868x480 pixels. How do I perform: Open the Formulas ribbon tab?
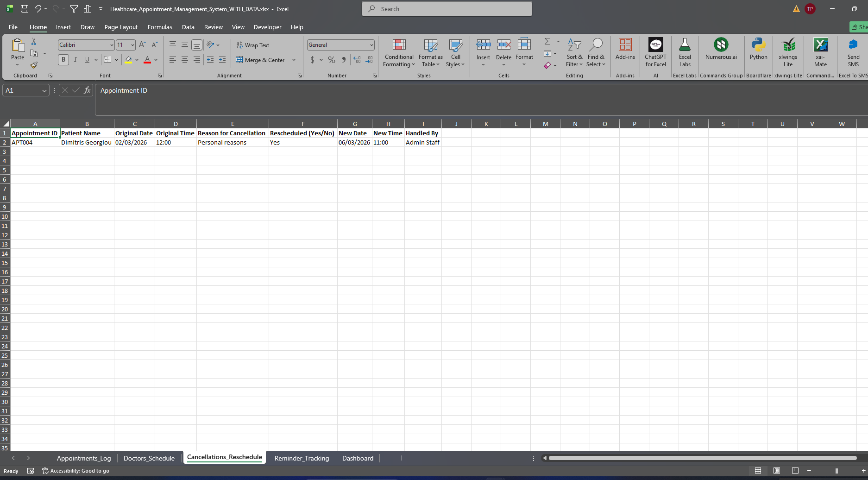tap(160, 27)
